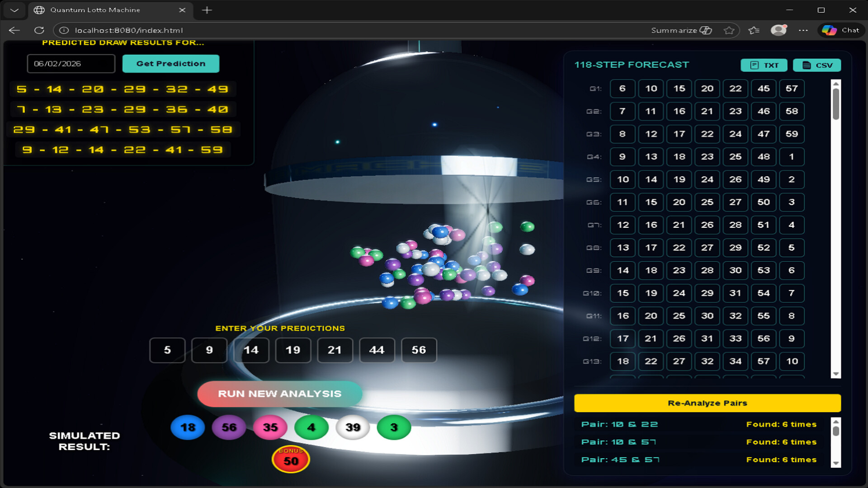Viewport: 868px width, 488px height.
Task: Open the browser settings ellipsis menu
Action: 804,30
